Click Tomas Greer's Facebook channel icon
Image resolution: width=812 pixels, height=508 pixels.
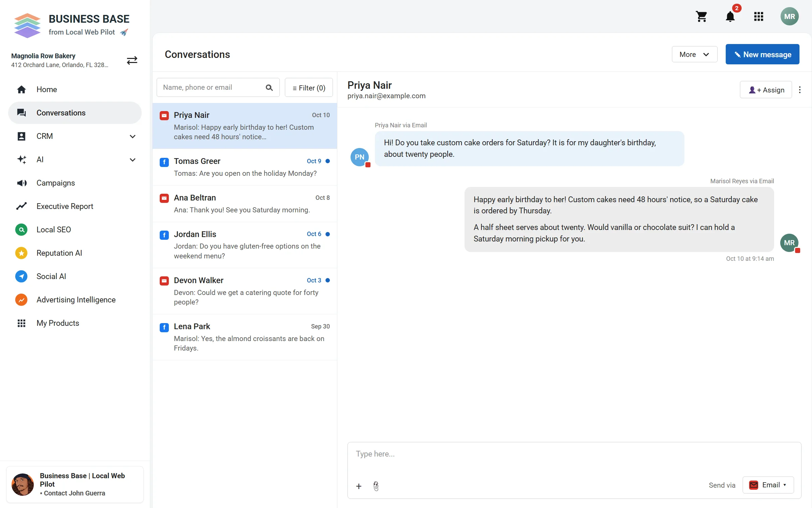tap(164, 162)
